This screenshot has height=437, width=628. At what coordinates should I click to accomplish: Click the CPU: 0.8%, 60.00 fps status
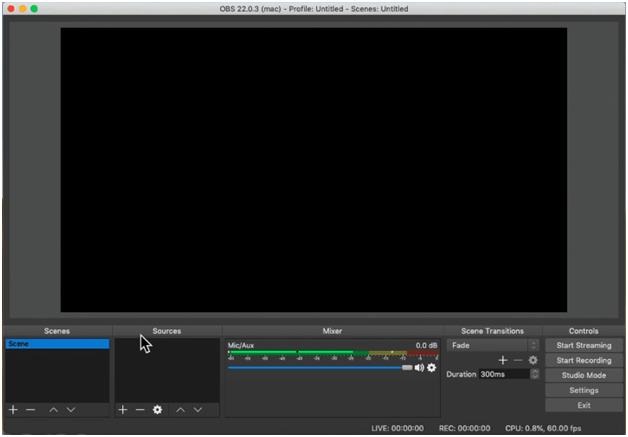tap(543, 428)
